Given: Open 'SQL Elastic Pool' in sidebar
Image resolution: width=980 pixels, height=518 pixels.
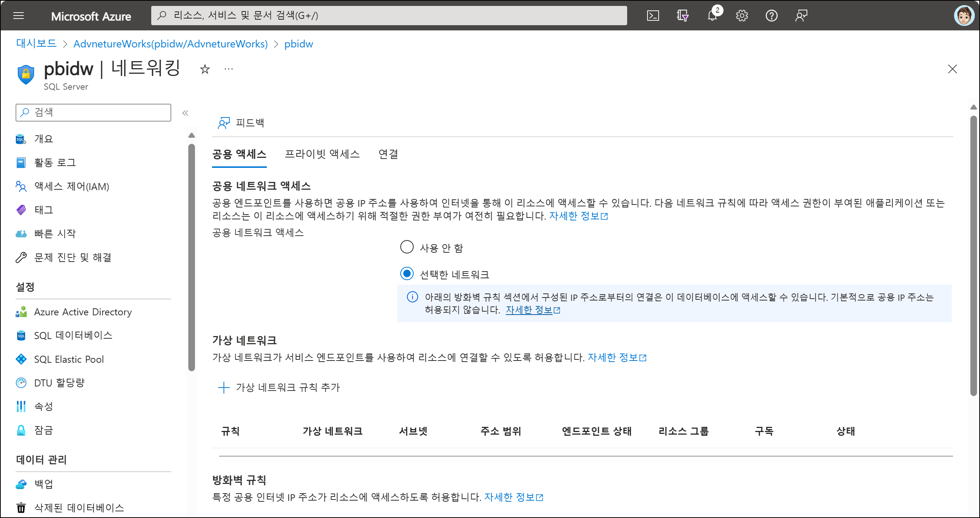Looking at the screenshot, I should point(69,359).
